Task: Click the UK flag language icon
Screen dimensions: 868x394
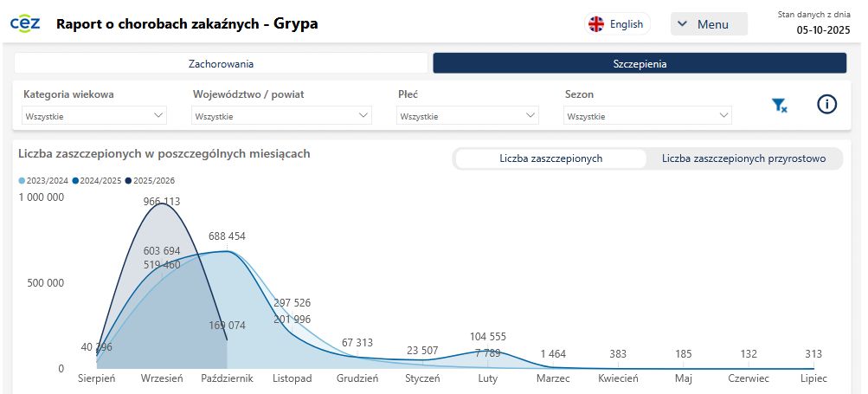Action: pyautogui.click(x=596, y=24)
